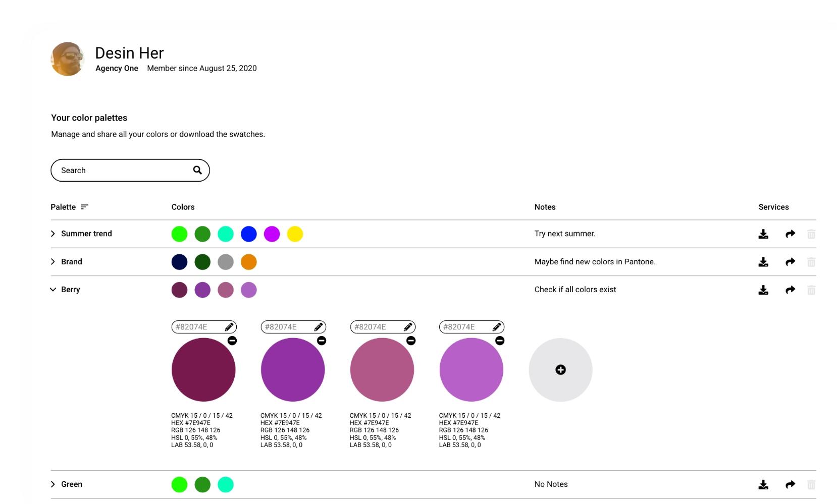Delete the Berry palette
Viewport: 837px width, 504px height.
point(812,290)
